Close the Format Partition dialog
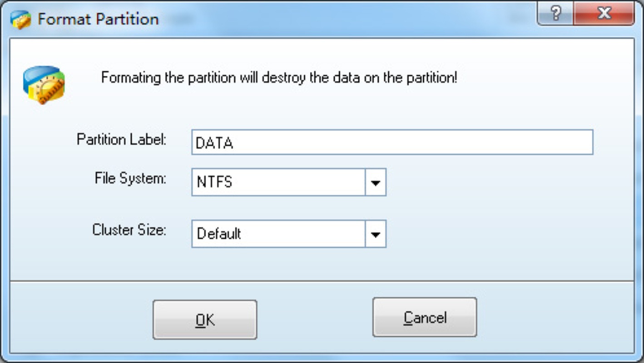The width and height of the screenshot is (644, 363). (x=604, y=13)
